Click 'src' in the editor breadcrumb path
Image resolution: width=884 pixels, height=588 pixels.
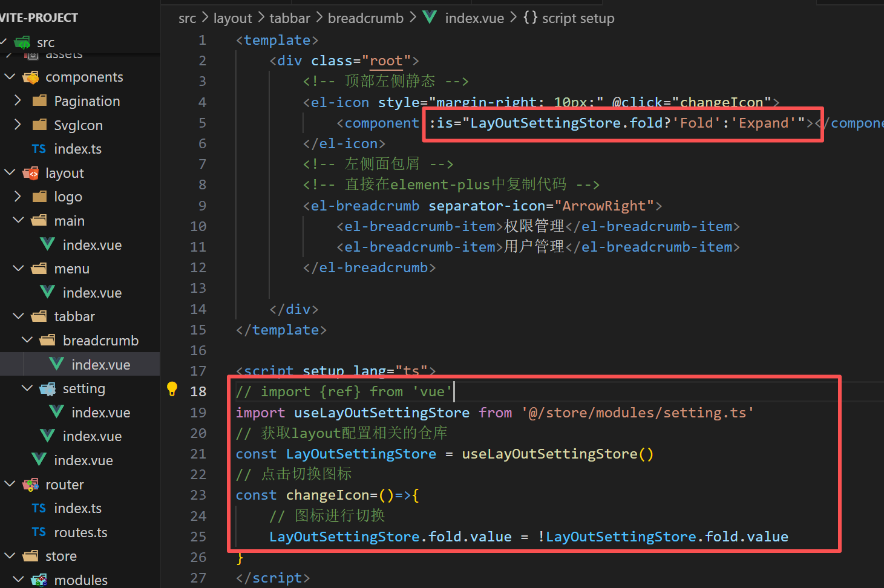point(188,18)
